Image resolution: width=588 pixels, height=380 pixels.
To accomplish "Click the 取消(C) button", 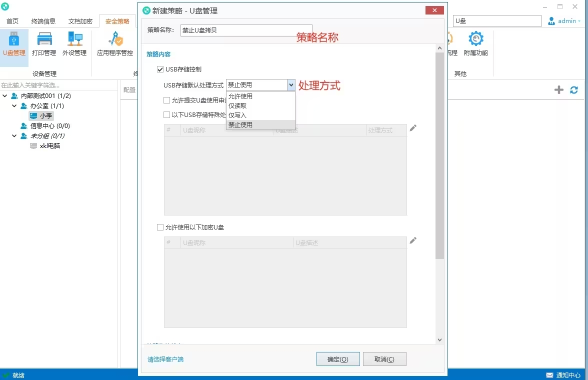I will 384,359.
